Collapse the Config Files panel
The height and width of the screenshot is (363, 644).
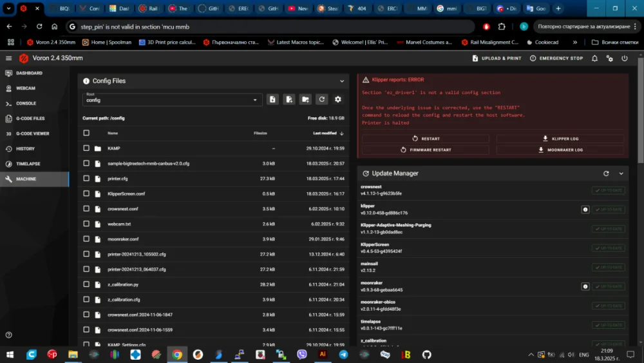(x=342, y=81)
